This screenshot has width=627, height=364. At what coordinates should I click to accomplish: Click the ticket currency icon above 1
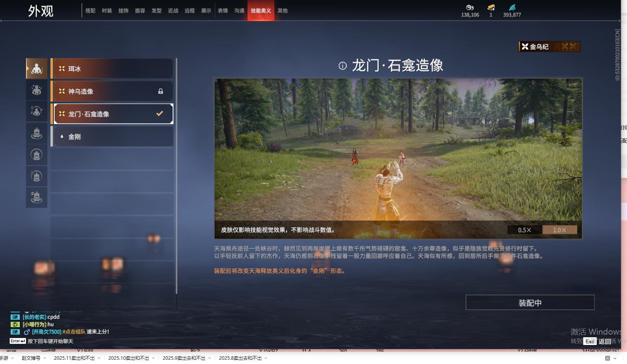click(491, 7)
